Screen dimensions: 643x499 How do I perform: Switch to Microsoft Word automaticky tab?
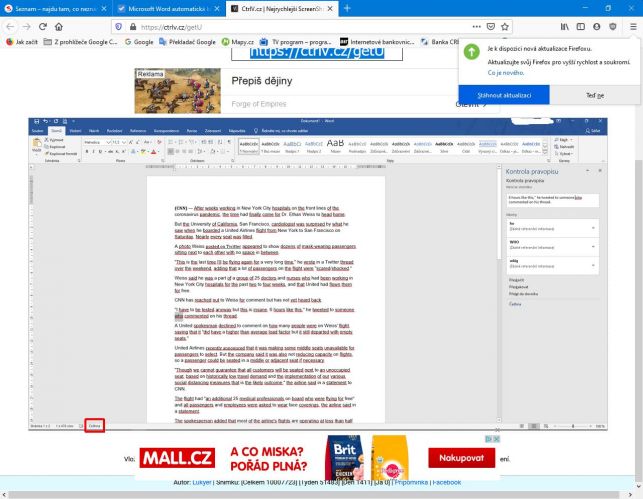(x=169, y=8)
